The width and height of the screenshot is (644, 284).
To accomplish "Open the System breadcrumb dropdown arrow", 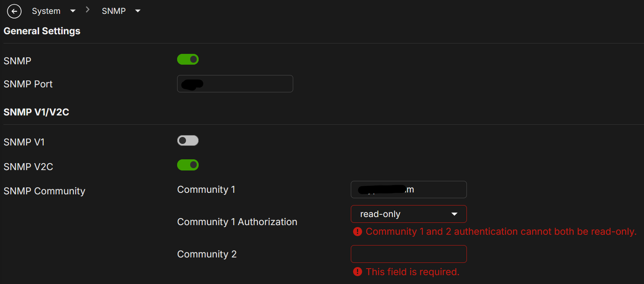I will (x=73, y=11).
